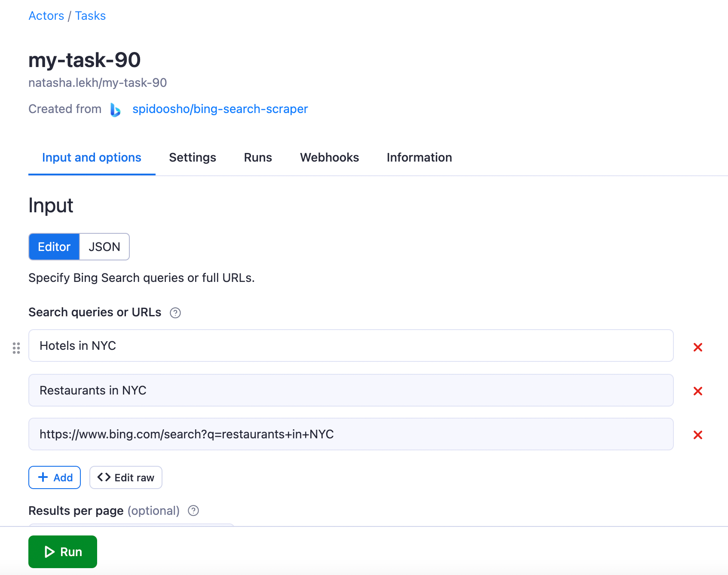Open the spidoosho/bing-search-scraper actor link
This screenshot has width=728, height=575.
tap(220, 109)
